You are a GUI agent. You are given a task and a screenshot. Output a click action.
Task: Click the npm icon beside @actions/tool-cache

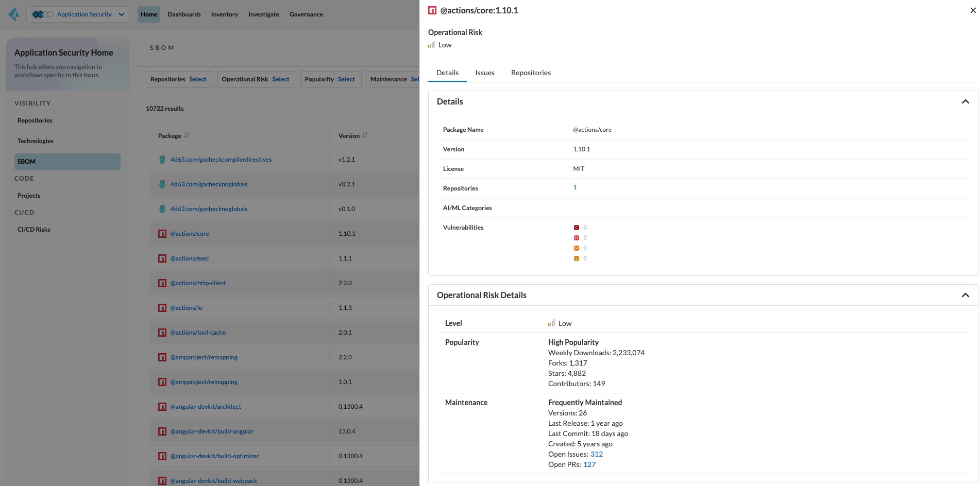tap(162, 333)
